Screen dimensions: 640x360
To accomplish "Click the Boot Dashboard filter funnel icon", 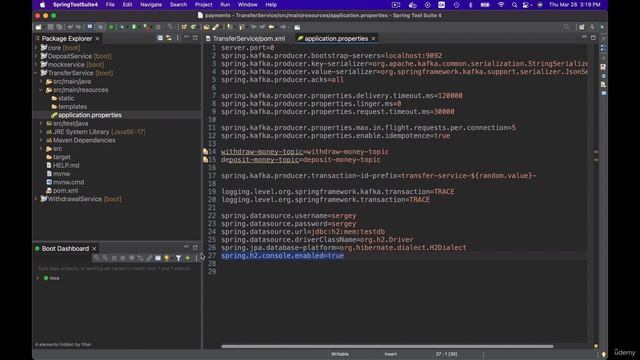I will [x=178, y=258].
